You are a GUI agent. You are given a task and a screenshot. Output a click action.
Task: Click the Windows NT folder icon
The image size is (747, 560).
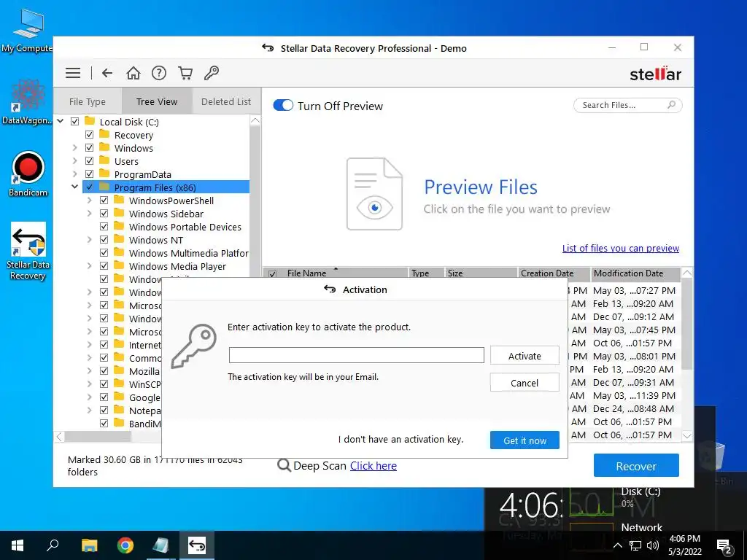coord(119,239)
